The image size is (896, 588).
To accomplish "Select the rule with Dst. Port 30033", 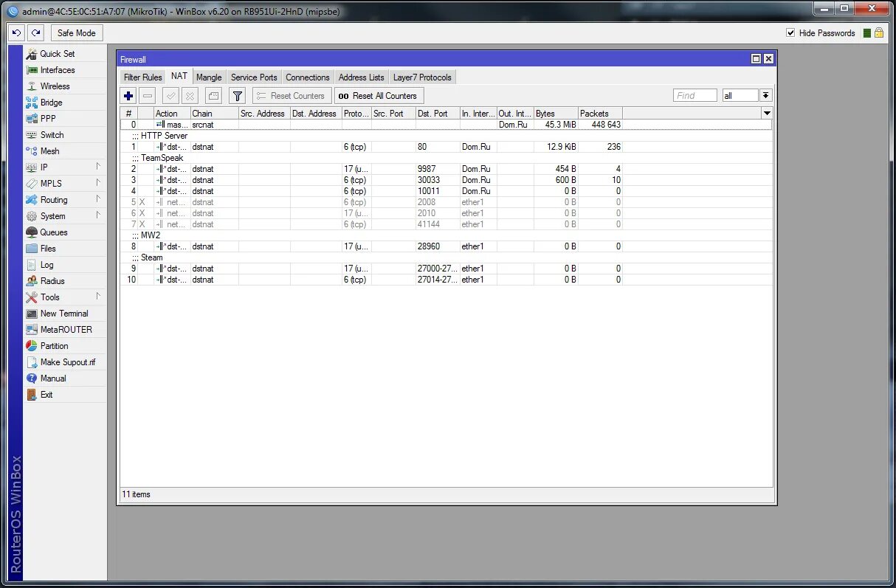I will (x=446, y=180).
